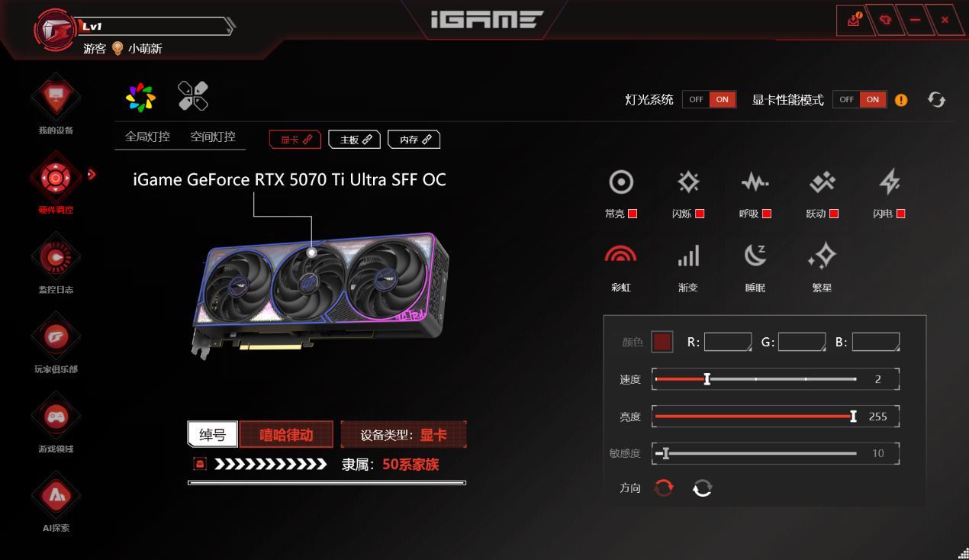Choose the clockwise direction arrow icon
The height and width of the screenshot is (560, 969).
click(664, 488)
